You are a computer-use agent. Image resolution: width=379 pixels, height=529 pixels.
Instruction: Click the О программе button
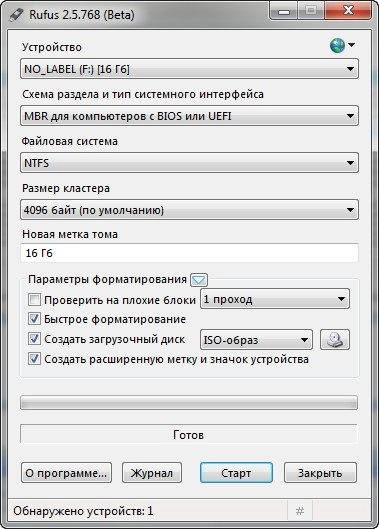pos(66,473)
